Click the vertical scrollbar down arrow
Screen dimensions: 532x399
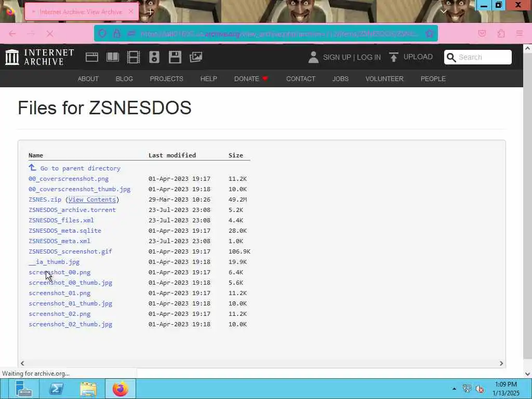tap(528, 374)
